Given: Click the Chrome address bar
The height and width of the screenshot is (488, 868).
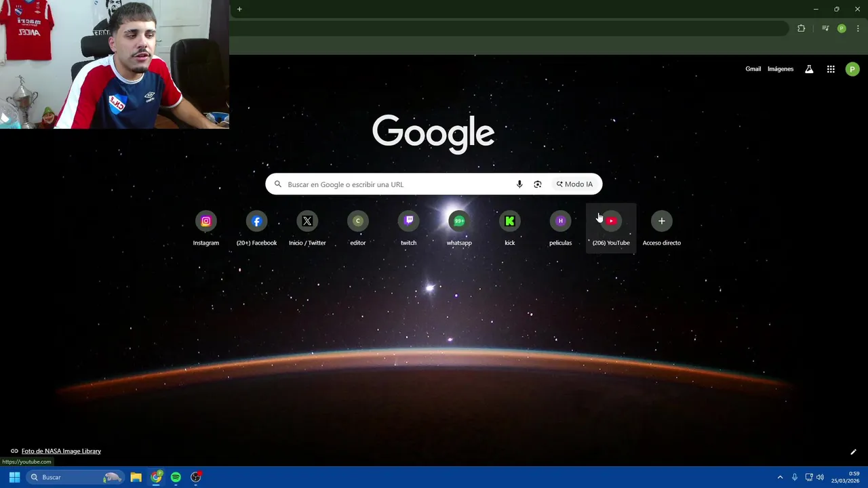Looking at the screenshot, I should click(509, 28).
